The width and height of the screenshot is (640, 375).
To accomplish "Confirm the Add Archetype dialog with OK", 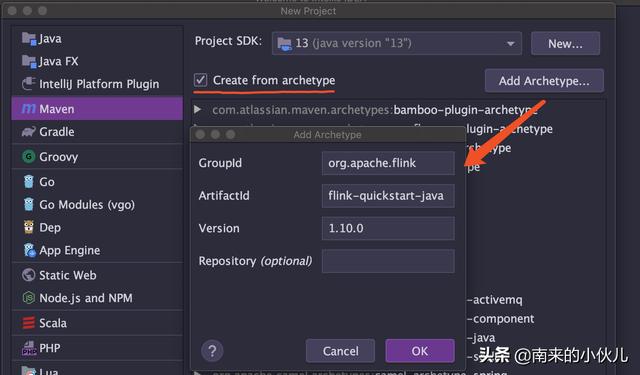I will pyautogui.click(x=420, y=351).
